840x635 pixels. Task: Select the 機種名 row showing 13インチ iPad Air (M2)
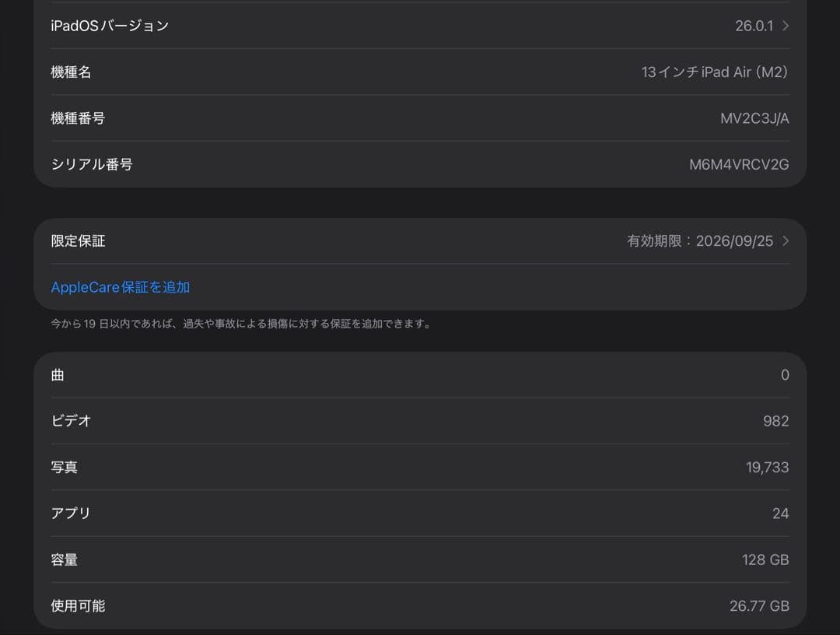420,72
